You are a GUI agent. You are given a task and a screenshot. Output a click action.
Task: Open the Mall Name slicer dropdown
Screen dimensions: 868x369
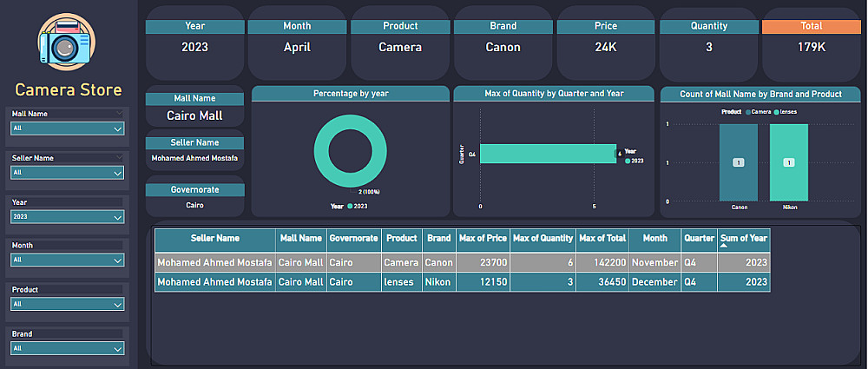(x=118, y=128)
